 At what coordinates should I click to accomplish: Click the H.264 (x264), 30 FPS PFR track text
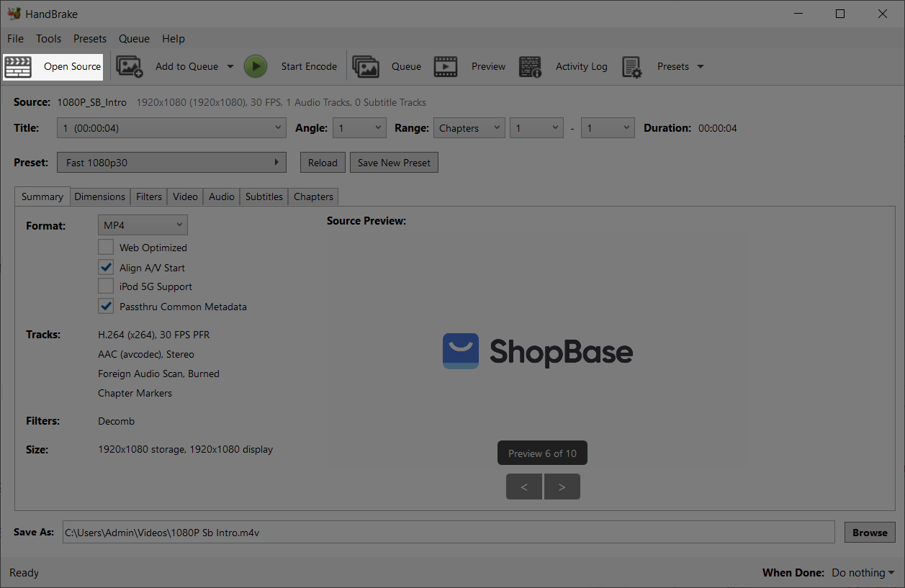[154, 335]
